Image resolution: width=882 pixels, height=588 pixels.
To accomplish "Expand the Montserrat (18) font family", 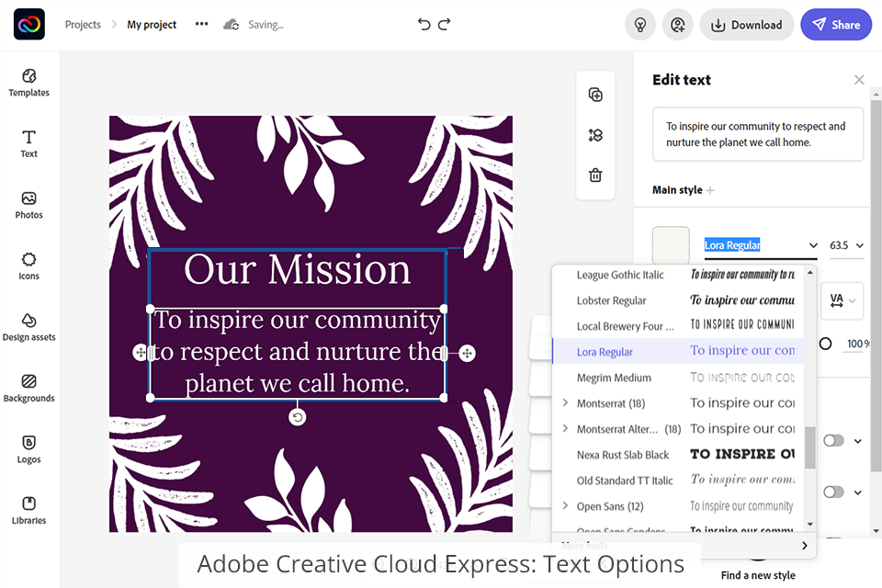I will click(x=566, y=403).
